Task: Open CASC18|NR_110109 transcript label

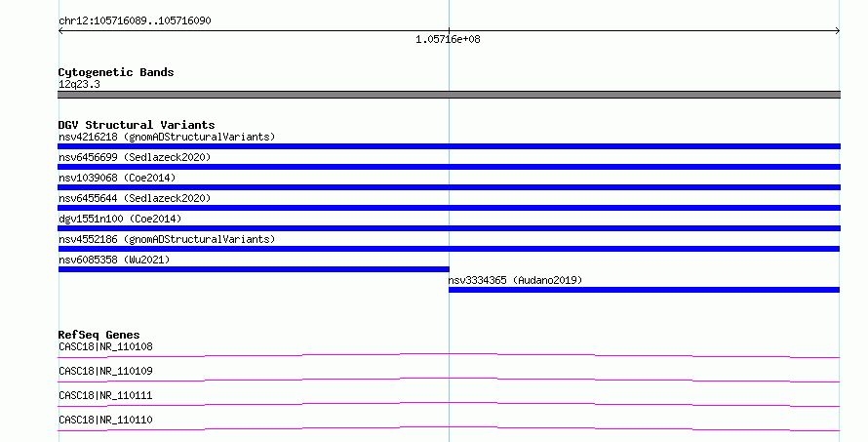Action: [x=105, y=371]
